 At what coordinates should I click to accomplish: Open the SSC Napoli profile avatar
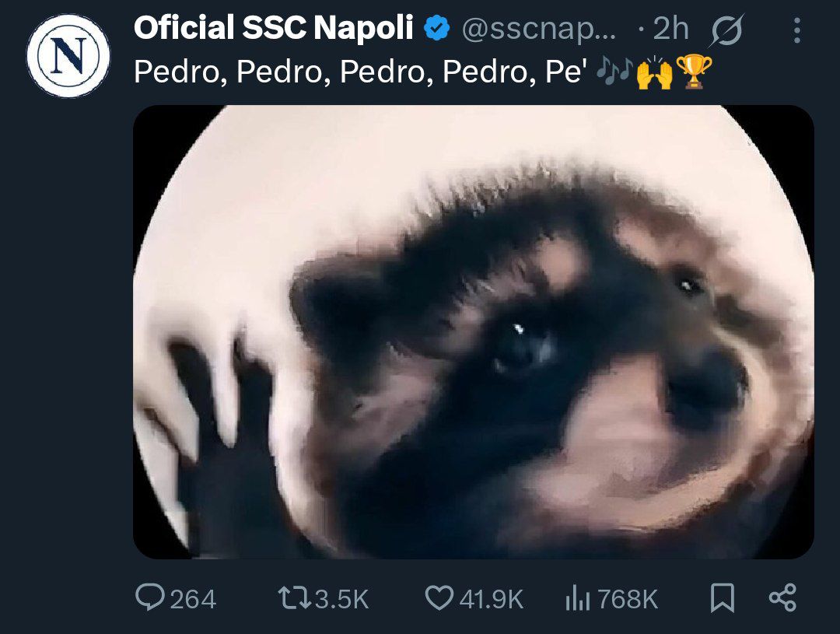tap(68, 56)
